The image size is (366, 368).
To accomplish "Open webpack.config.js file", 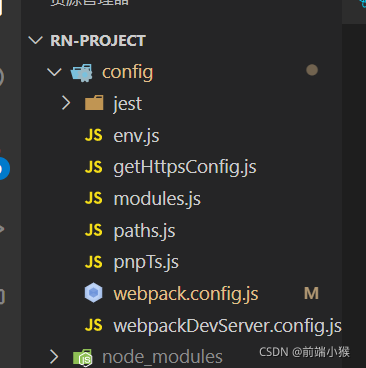I will [186, 294].
